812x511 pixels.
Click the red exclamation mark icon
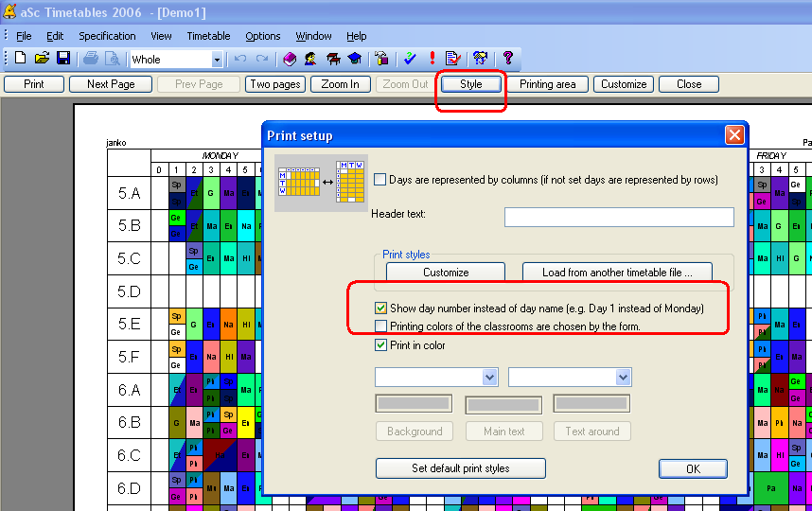click(432, 59)
